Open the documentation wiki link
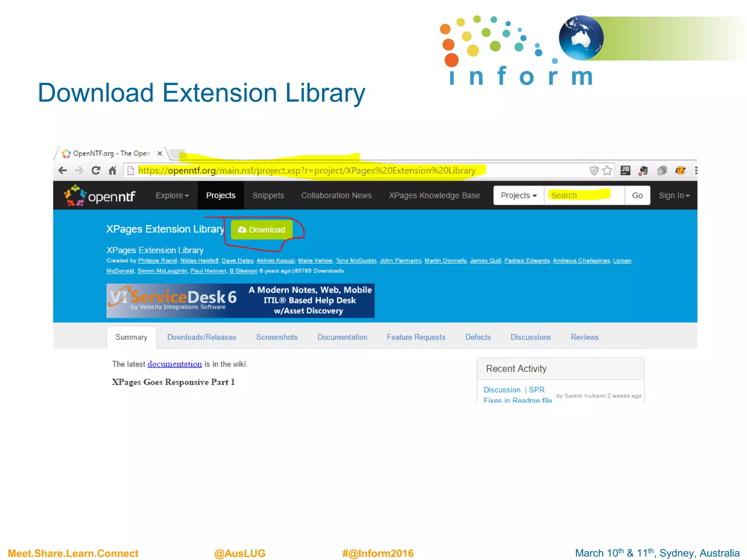This screenshot has height=560, width=747. [x=174, y=364]
